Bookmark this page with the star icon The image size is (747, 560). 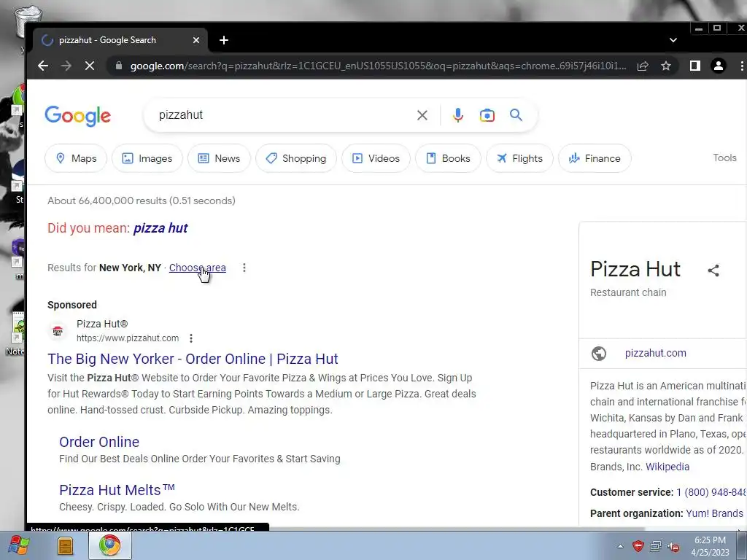[666, 66]
